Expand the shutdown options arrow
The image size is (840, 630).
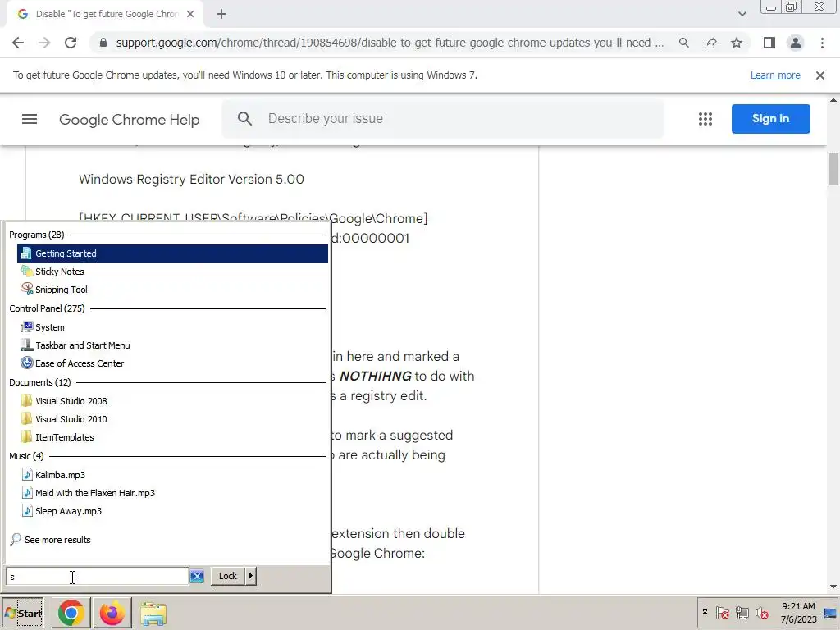tap(251, 576)
